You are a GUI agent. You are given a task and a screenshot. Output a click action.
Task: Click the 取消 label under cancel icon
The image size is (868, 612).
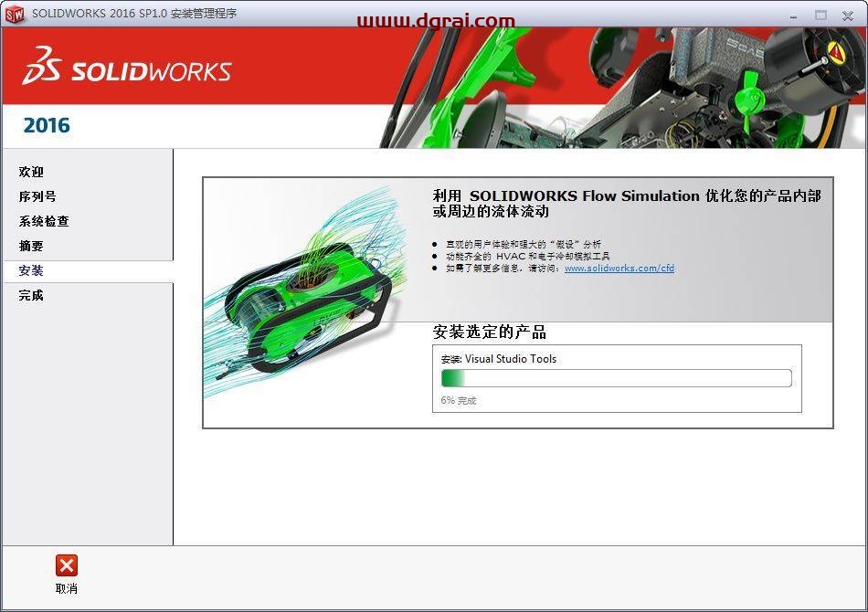click(67, 589)
